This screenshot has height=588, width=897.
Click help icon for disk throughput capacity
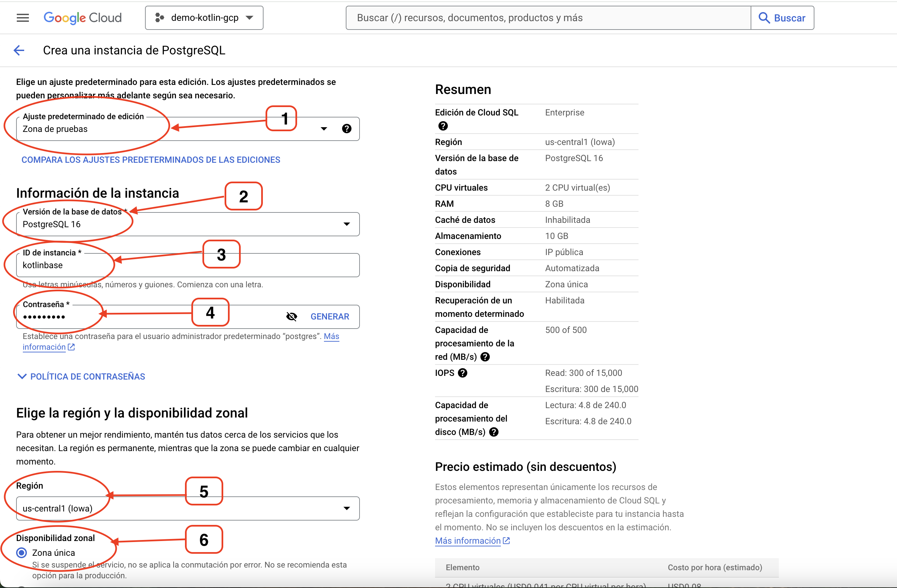coord(494,432)
